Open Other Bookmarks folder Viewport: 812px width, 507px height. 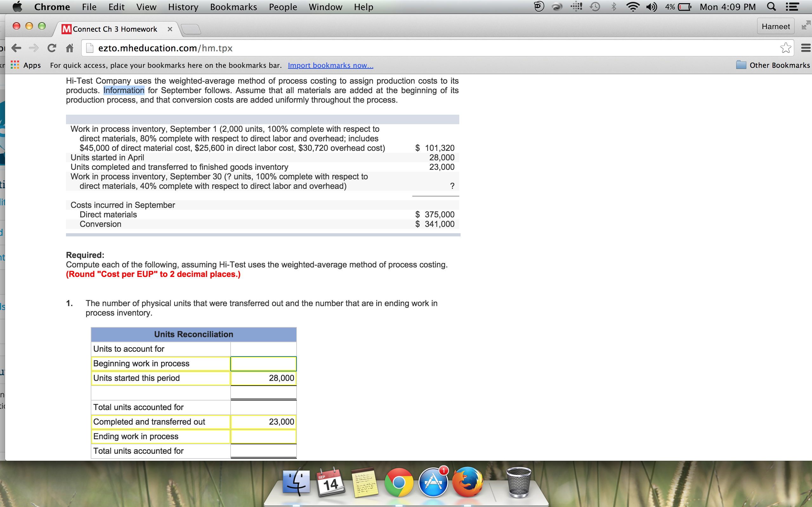point(773,65)
